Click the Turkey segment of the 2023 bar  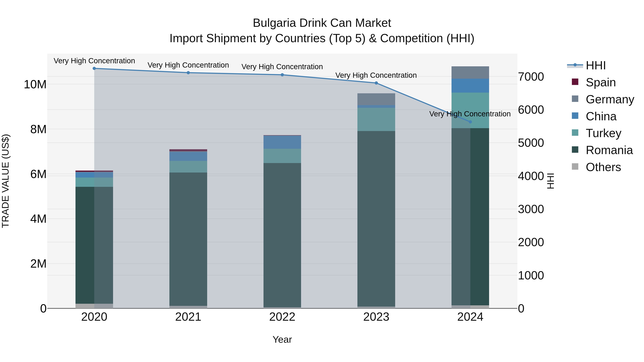376,119
